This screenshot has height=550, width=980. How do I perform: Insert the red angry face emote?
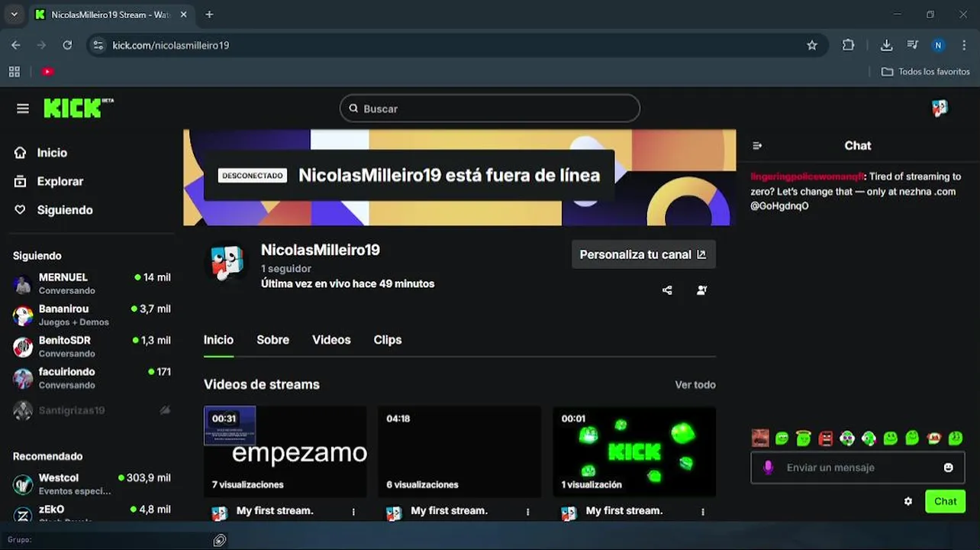tap(825, 438)
